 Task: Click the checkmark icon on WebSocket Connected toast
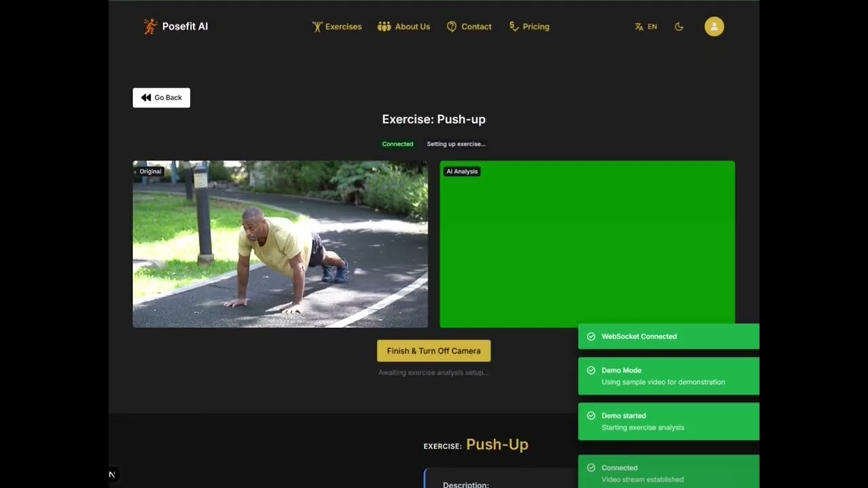pos(591,336)
